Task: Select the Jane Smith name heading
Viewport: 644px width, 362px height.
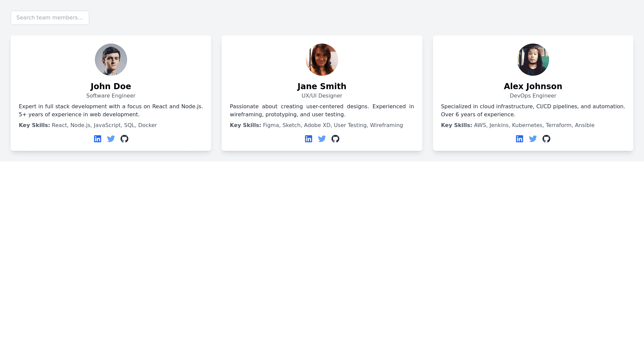Action: (322, 86)
